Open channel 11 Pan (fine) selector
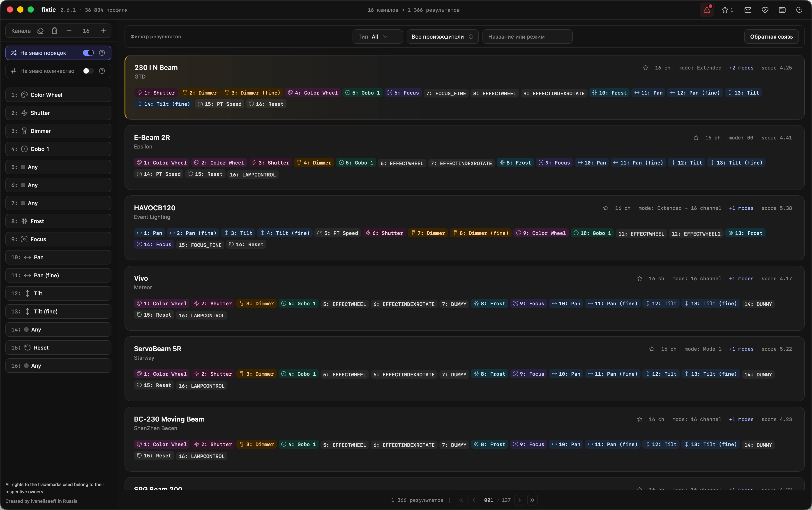812x510 pixels. click(x=58, y=275)
